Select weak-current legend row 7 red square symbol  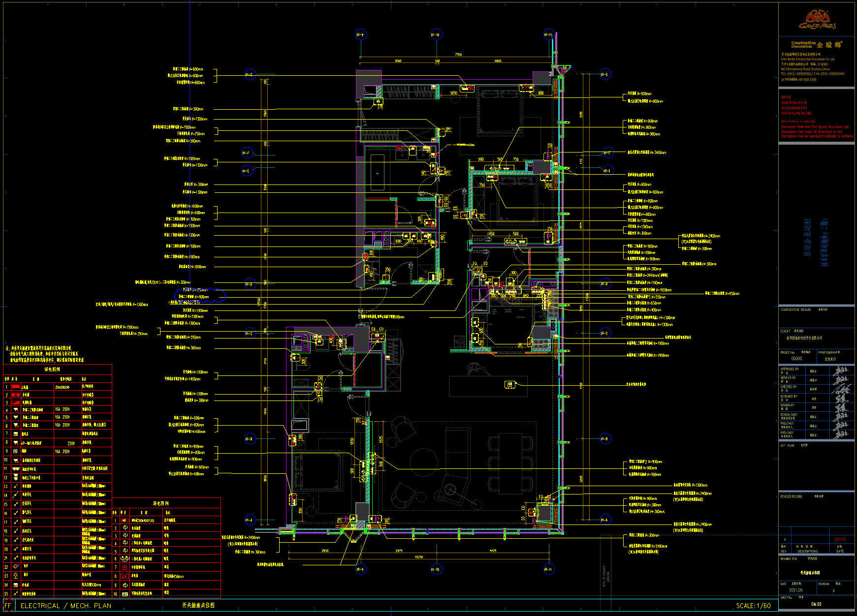click(125, 567)
